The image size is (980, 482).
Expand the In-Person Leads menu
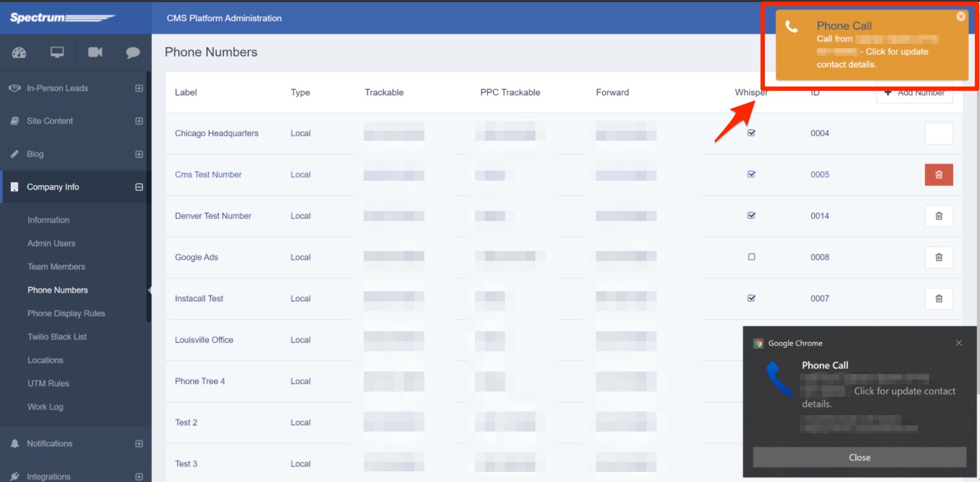(x=139, y=88)
